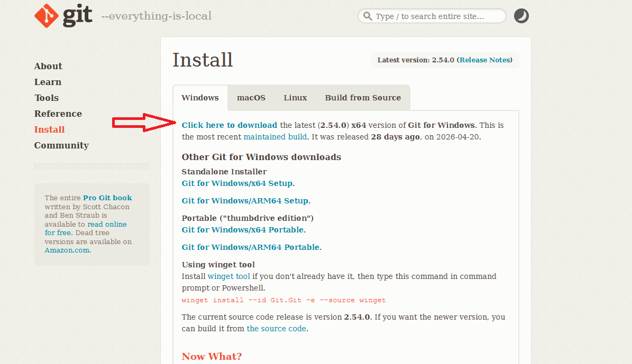Click the 'Standalone Installer' label
Screen dimensions: 632x364
(x=224, y=172)
